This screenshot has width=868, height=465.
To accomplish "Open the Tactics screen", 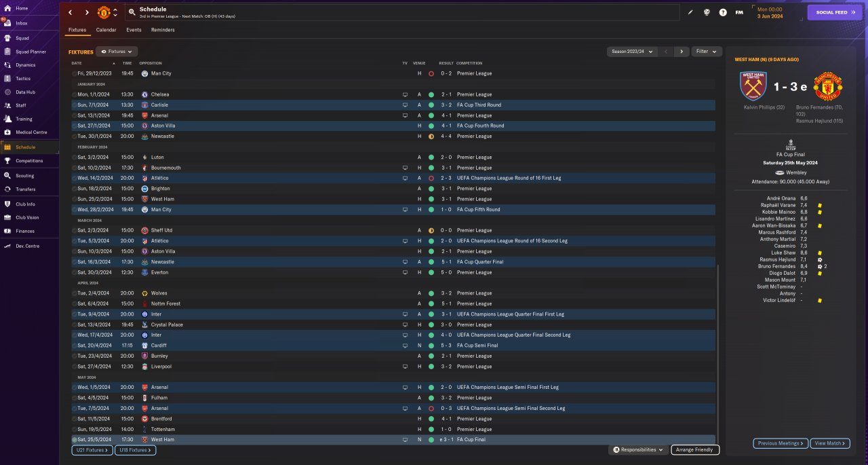I will tap(23, 79).
